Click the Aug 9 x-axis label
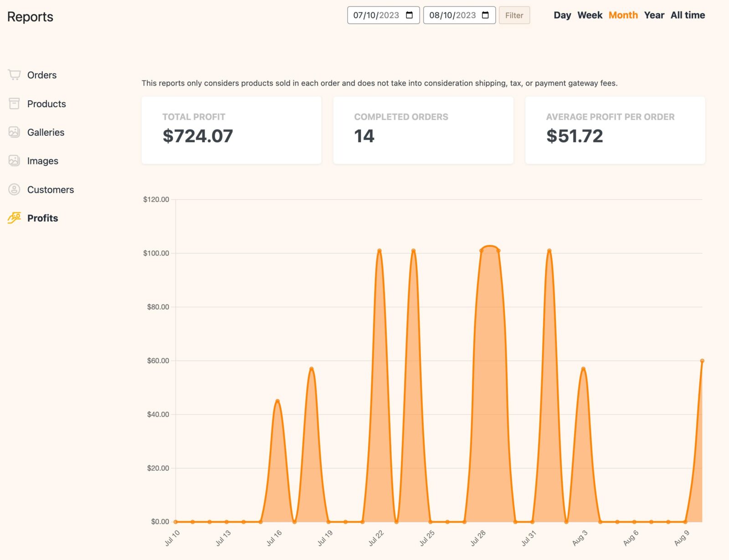The image size is (729, 560). tap(682, 538)
